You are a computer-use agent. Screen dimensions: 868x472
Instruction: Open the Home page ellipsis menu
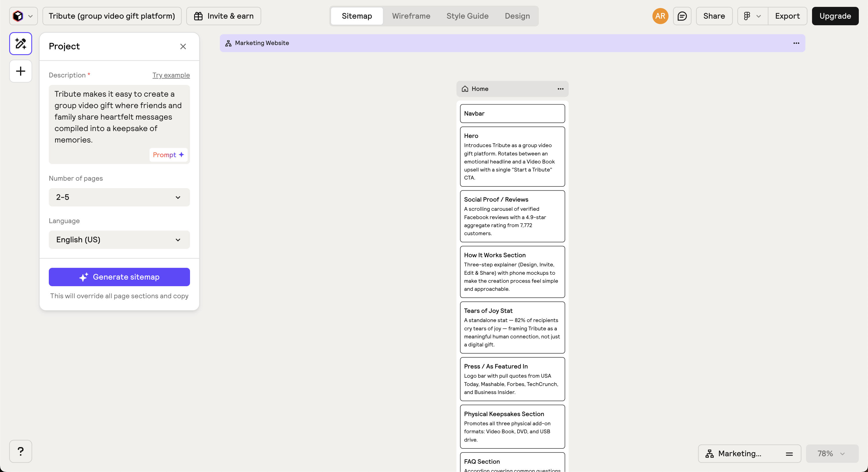click(560, 89)
